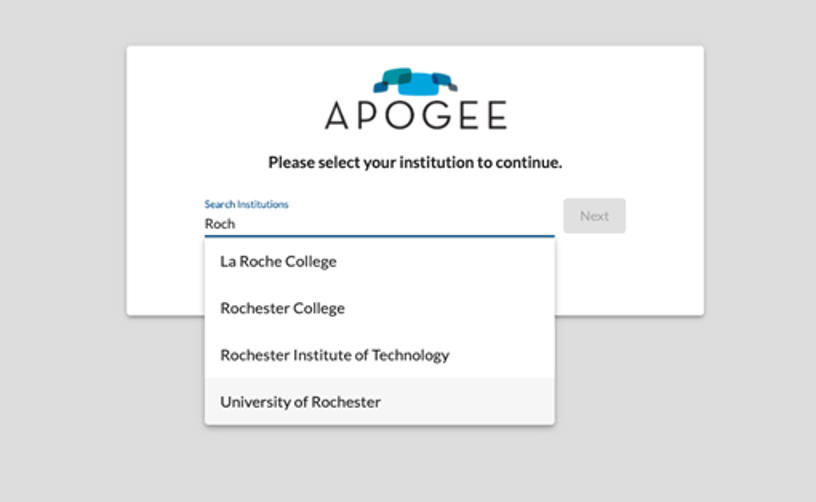Click the disabled Next button
Image resolution: width=816 pixels, height=502 pixels.
(x=594, y=216)
